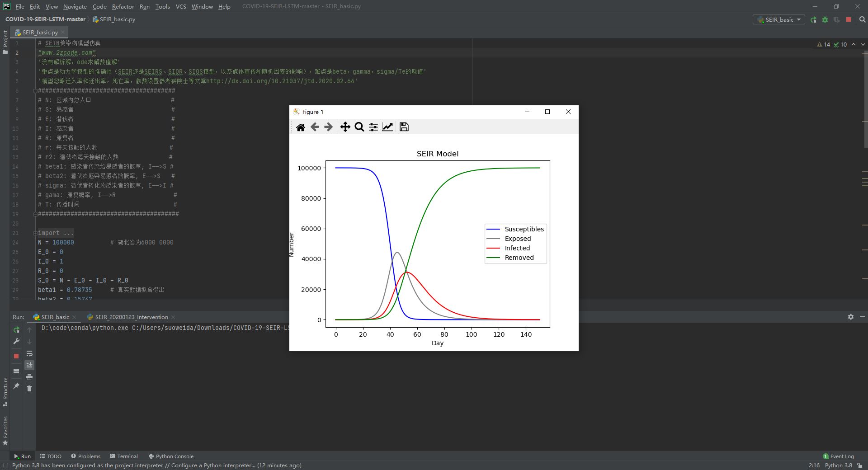Jump to next highlighted error
868x470 pixels.
coord(863,44)
